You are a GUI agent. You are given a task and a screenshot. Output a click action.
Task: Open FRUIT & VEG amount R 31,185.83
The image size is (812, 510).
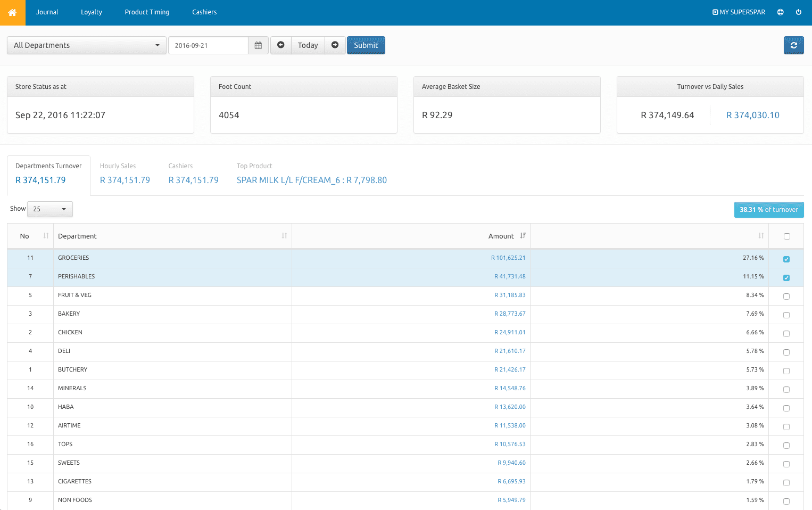coord(510,295)
